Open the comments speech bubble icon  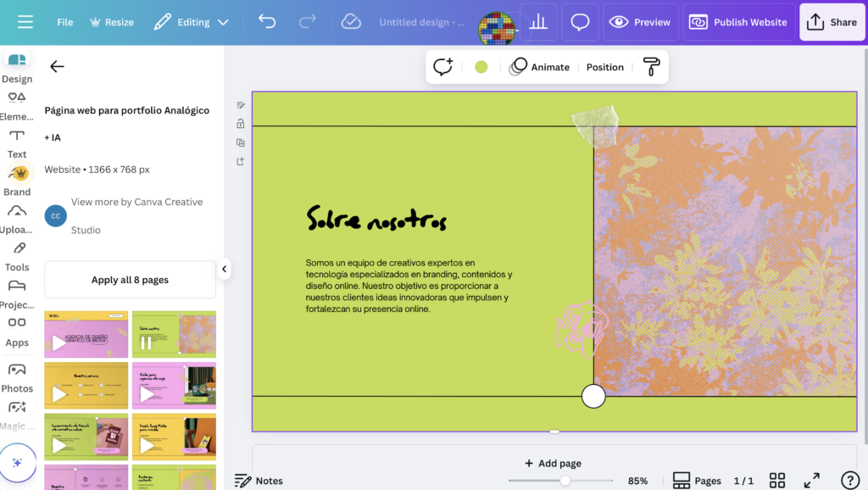coord(580,22)
